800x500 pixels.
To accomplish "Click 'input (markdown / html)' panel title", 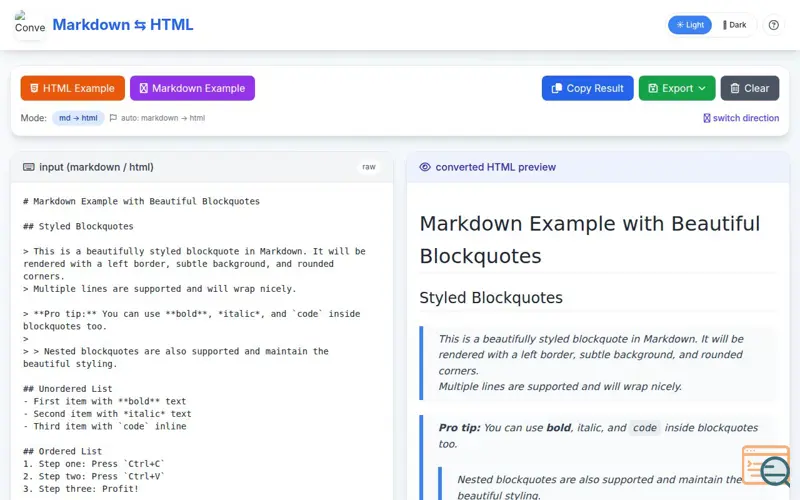I will [x=96, y=167].
